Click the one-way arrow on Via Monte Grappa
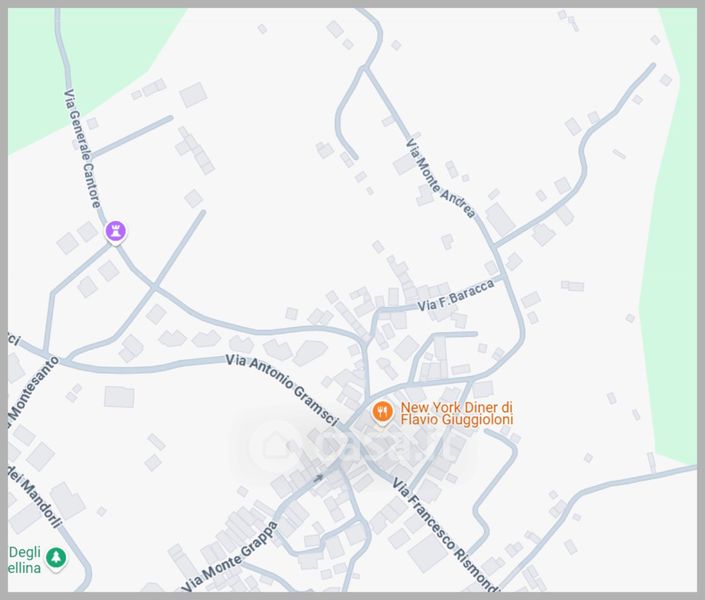This screenshot has width=705, height=600. [x=318, y=478]
